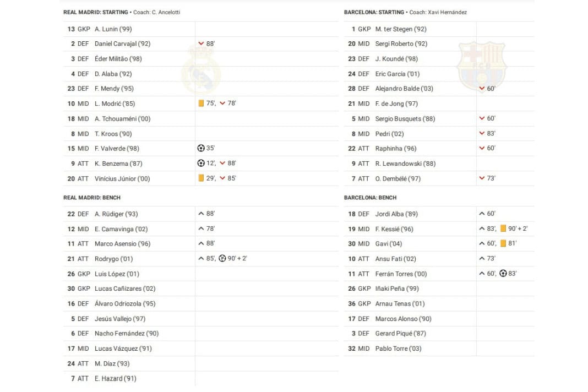Screen dimensions: 588x392
Task: Click Gavi's 81' yellow card icon
Action: (503, 243)
